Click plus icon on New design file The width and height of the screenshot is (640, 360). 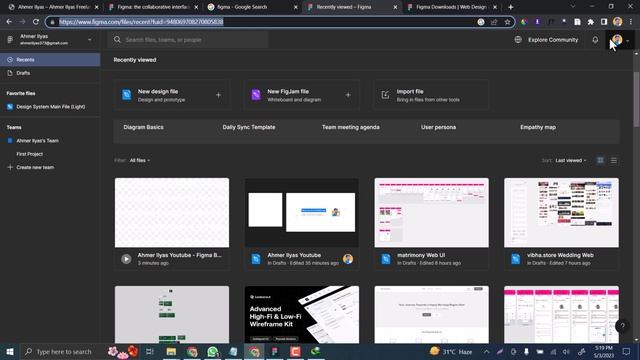click(218, 95)
